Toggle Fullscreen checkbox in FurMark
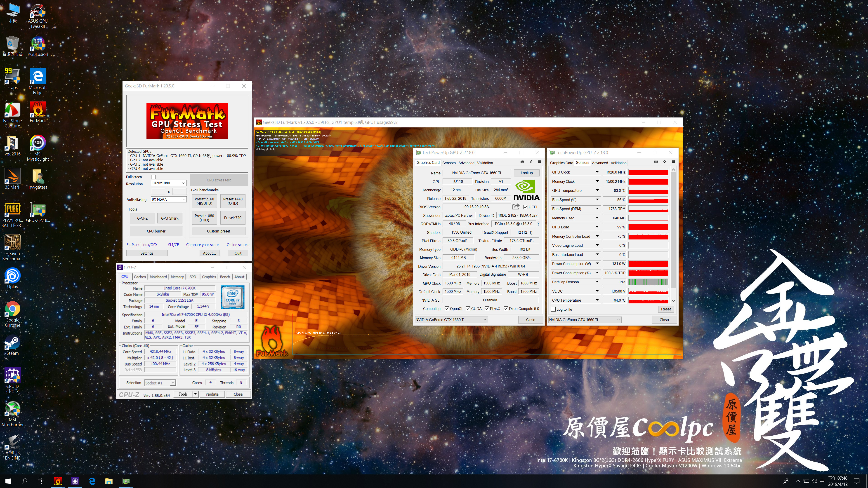Image resolution: width=868 pixels, height=488 pixels. (x=154, y=177)
